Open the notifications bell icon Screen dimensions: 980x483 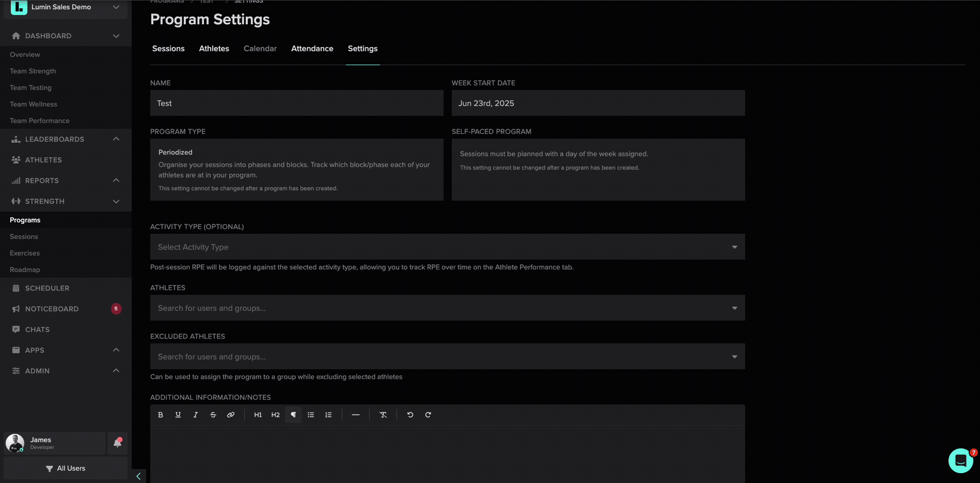click(117, 443)
